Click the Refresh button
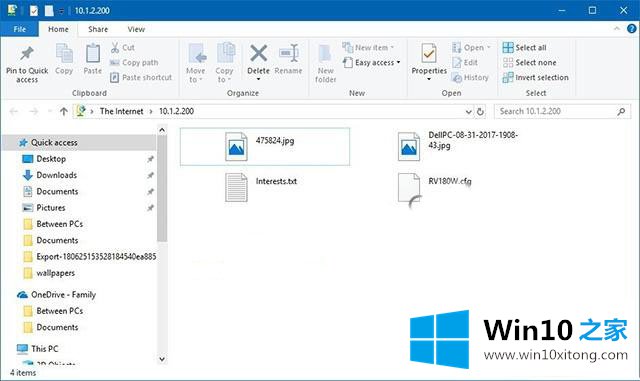 480,111
